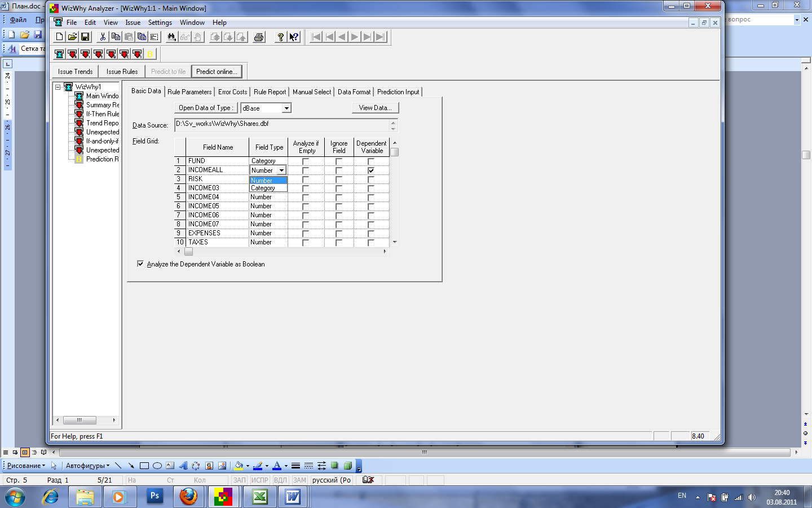
Task: Choose Category in the open field type list
Action: (268, 188)
